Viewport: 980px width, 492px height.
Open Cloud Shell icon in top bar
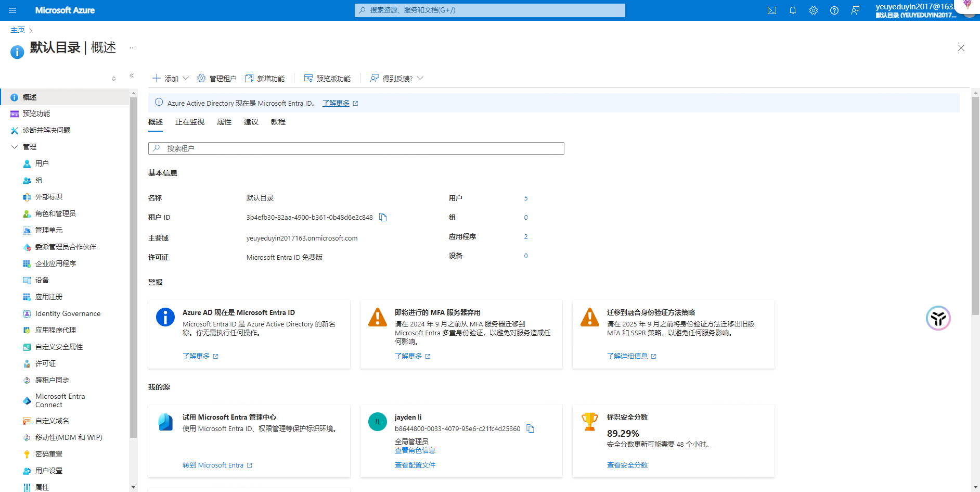(x=772, y=10)
